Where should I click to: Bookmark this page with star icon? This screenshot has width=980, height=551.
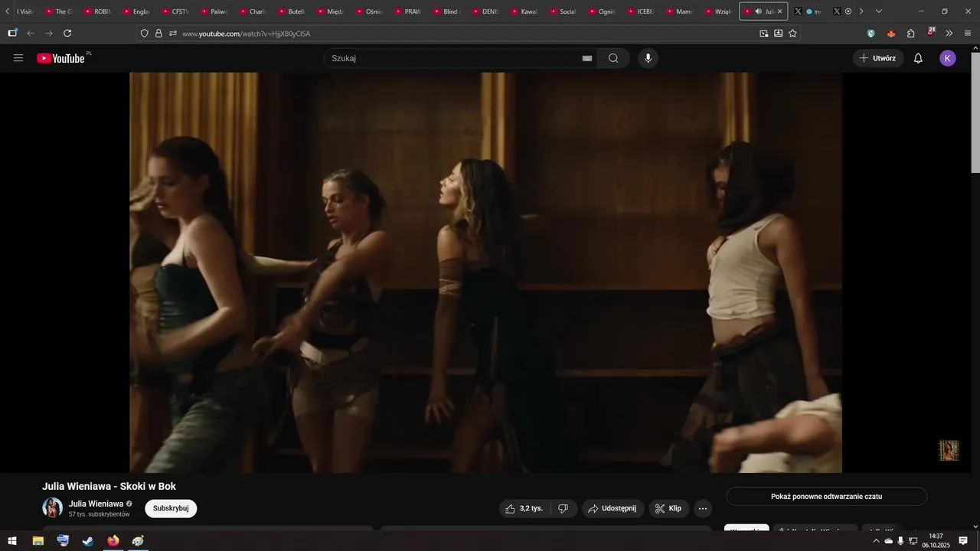(x=792, y=33)
